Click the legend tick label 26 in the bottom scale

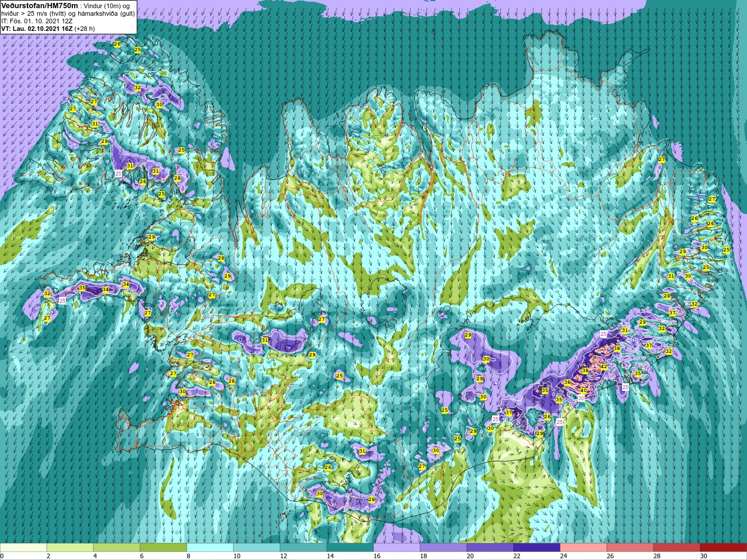pyautogui.click(x=610, y=556)
